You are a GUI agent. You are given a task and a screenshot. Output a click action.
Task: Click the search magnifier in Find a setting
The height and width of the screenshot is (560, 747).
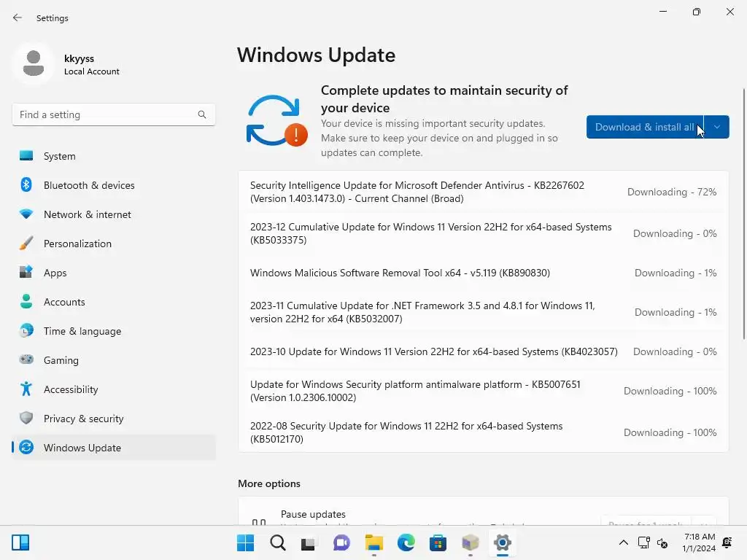click(202, 114)
